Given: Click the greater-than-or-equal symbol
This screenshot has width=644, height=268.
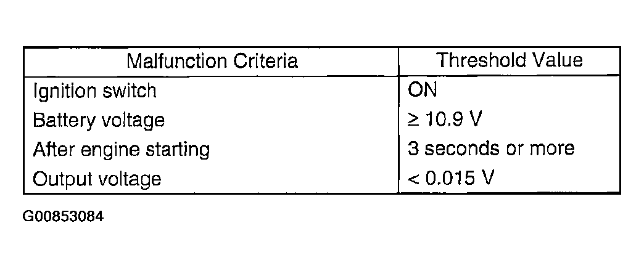Looking at the screenshot, I should [x=413, y=120].
